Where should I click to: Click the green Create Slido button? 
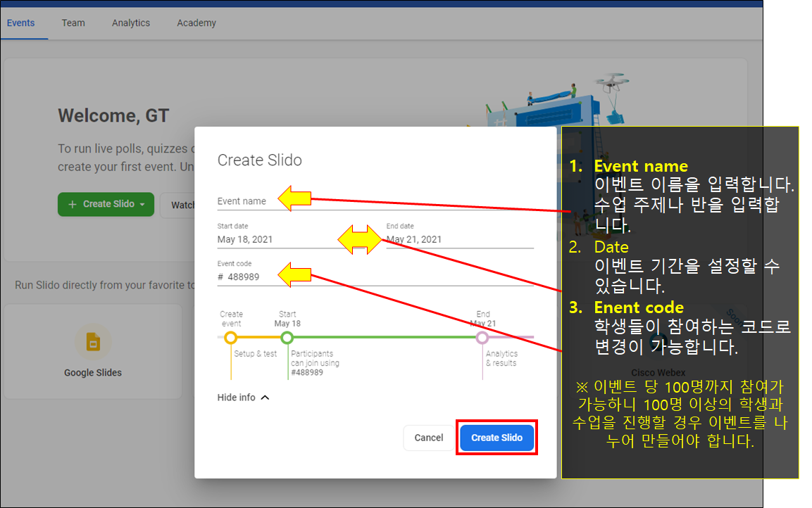coord(106,204)
